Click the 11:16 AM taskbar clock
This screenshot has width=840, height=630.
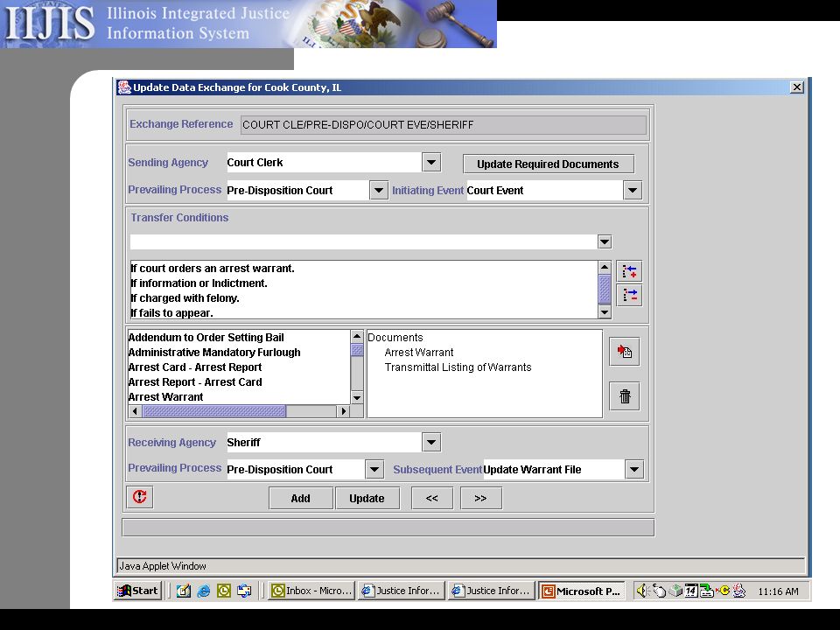pos(778,591)
